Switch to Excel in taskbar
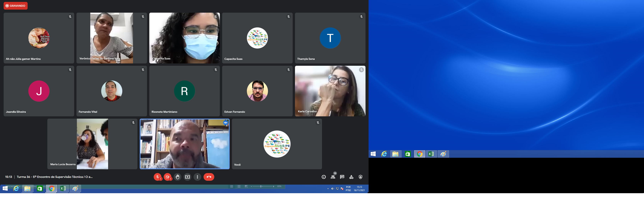This screenshot has width=644, height=207. 63,189
